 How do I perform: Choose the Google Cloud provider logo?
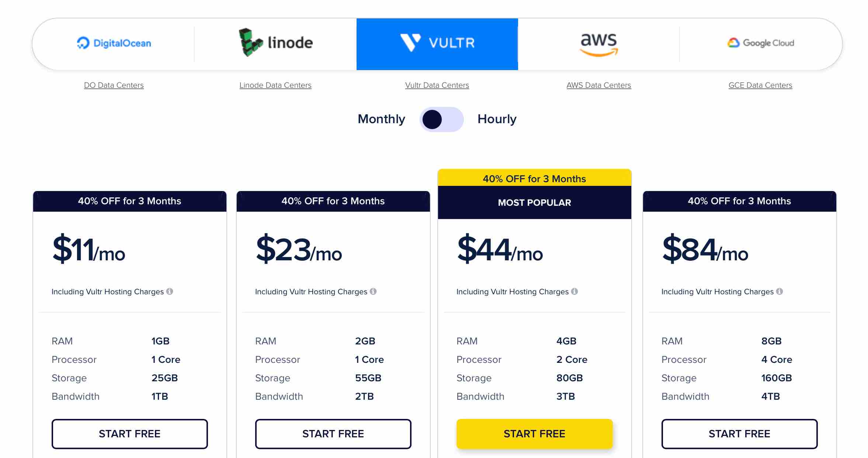(x=760, y=43)
